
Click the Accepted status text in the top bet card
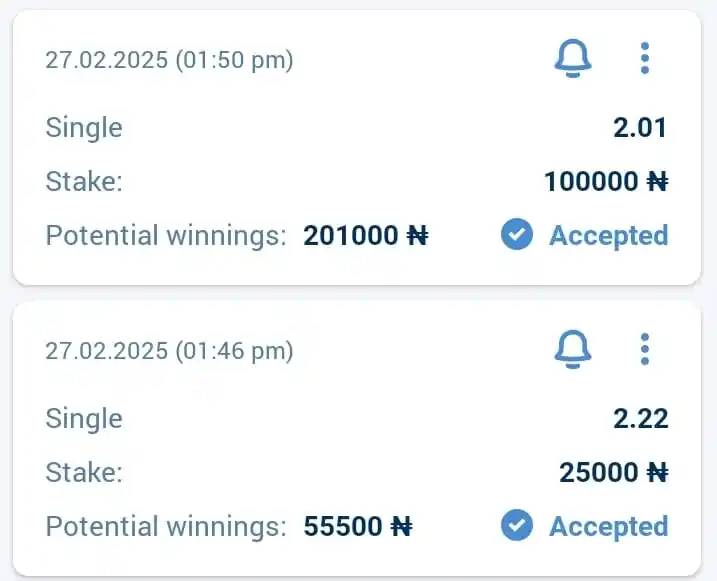[x=609, y=236]
